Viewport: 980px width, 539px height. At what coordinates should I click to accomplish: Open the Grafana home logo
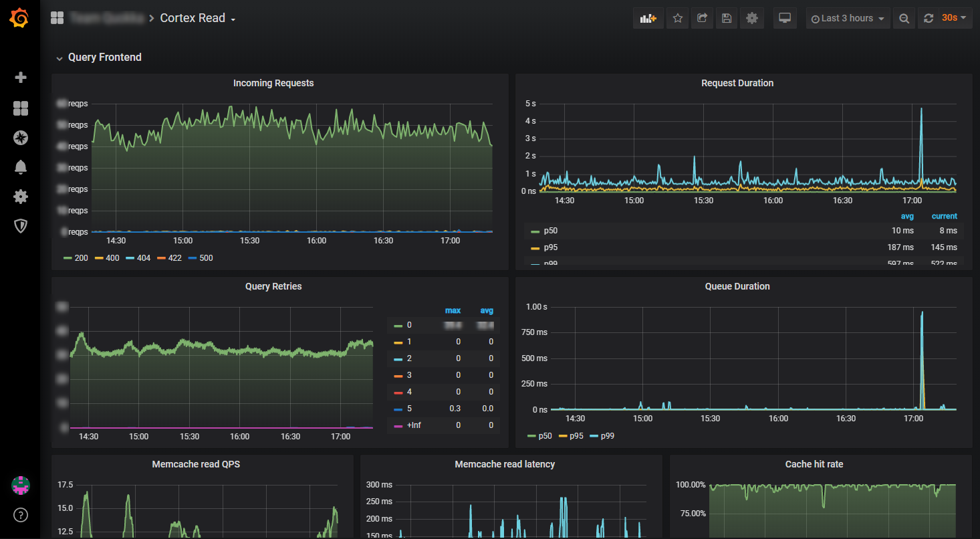(x=19, y=18)
